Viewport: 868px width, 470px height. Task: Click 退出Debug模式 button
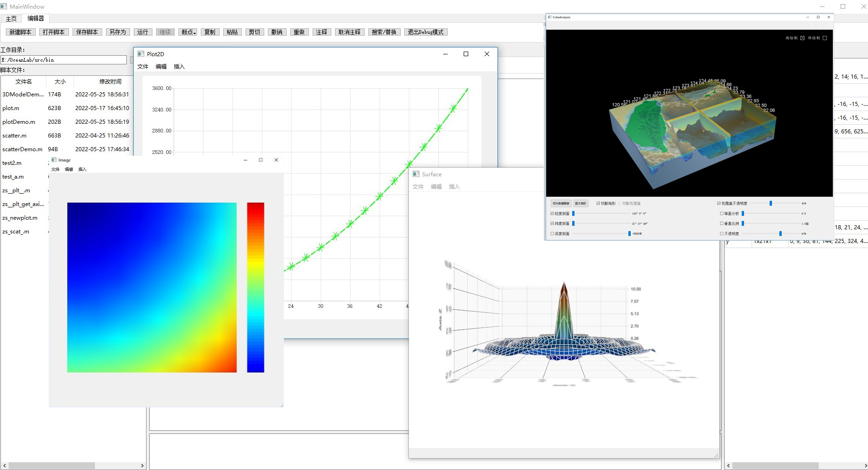click(x=426, y=32)
